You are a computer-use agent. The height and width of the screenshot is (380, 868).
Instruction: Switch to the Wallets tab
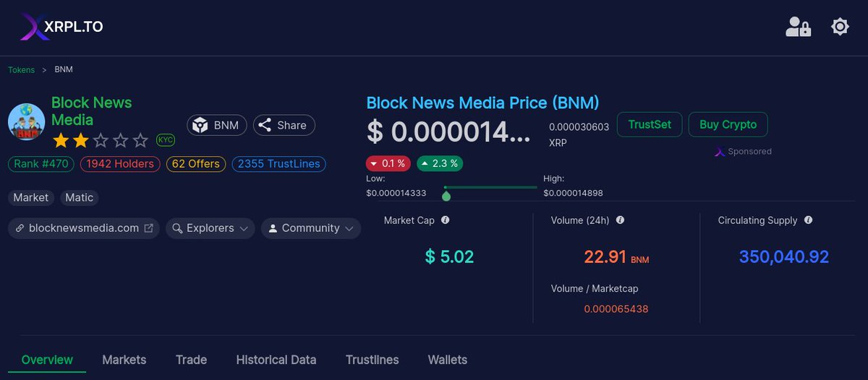click(x=448, y=360)
